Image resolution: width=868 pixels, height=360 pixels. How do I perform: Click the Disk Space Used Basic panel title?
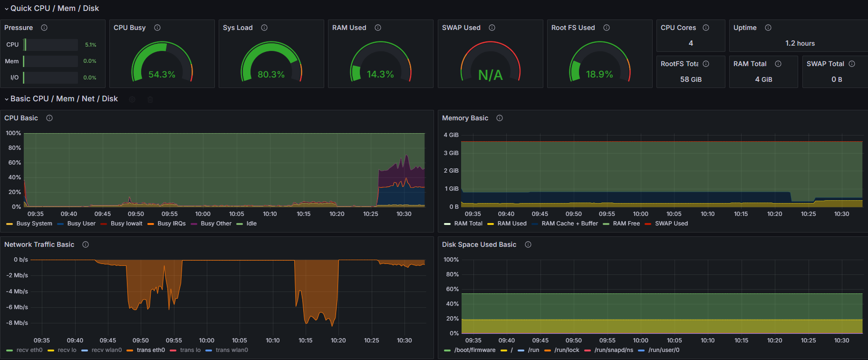(479, 244)
